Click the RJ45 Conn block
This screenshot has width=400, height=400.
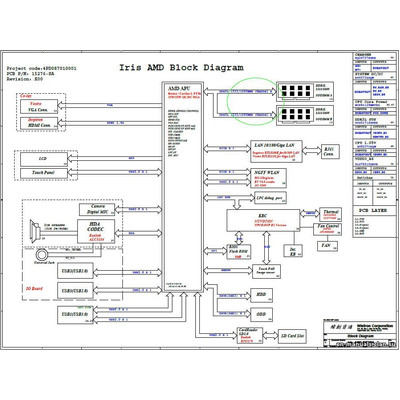[330, 152]
